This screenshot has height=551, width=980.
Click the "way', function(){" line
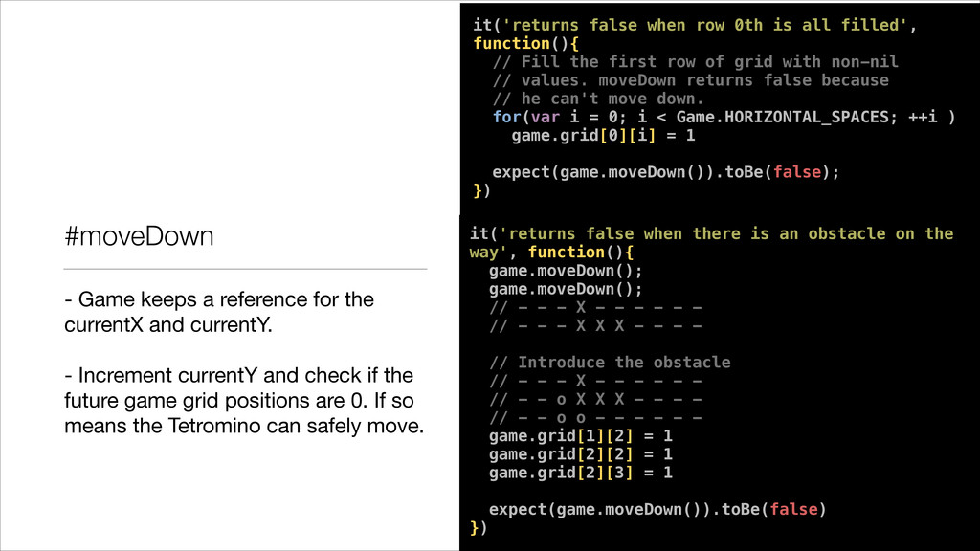pos(551,253)
